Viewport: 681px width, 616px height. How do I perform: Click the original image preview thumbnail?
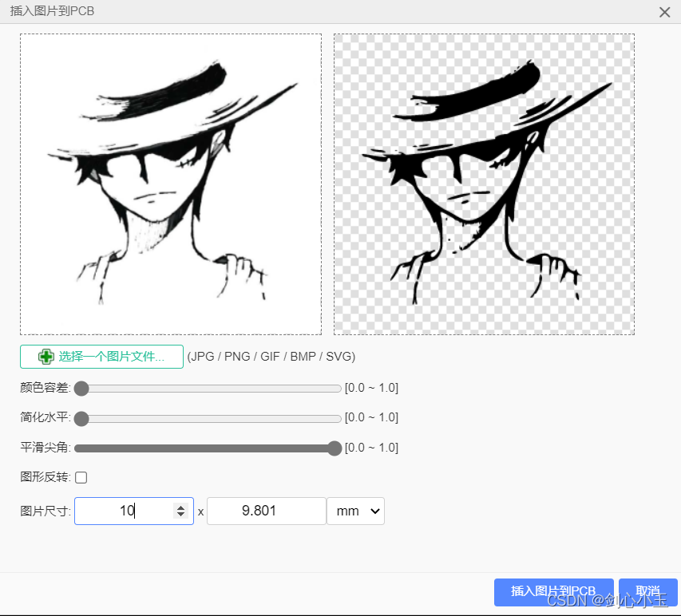click(171, 184)
